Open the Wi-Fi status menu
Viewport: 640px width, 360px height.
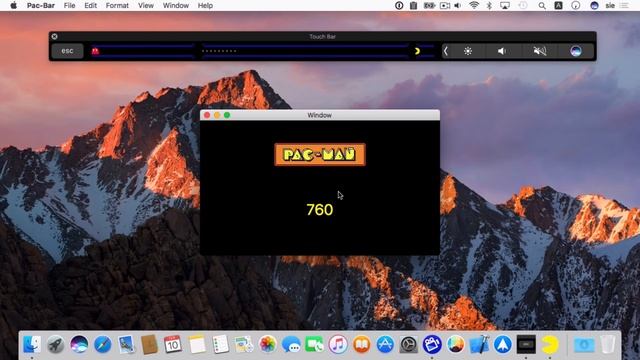click(x=474, y=5)
